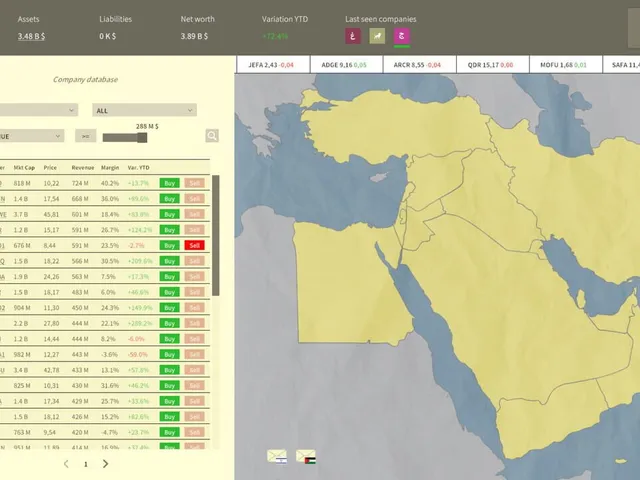Open the olive lion company icon
Image resolution: width=640 pixels, height=480 pixels.
point(377,36)
